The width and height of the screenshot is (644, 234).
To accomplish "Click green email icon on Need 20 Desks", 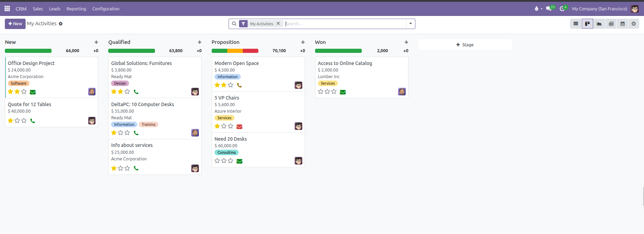I will click(239, 161).
